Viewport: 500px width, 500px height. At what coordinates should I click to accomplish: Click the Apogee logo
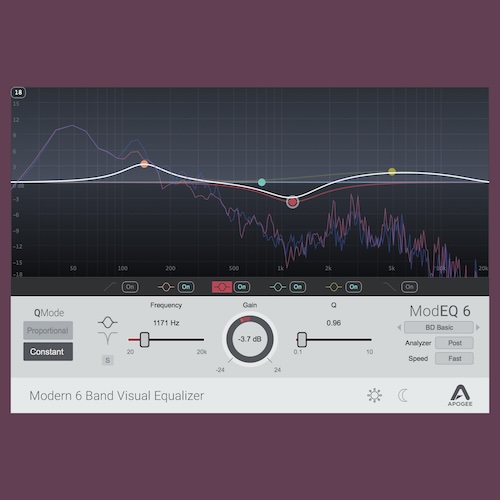tap(460, 395)
